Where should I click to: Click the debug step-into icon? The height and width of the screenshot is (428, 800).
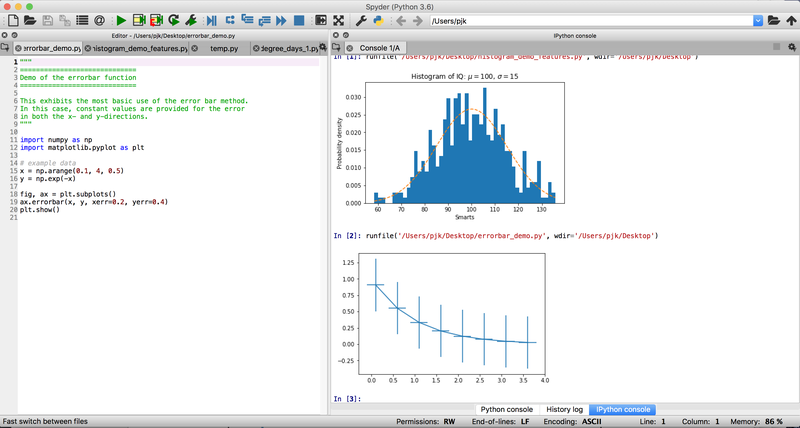(x=247, y=20)
